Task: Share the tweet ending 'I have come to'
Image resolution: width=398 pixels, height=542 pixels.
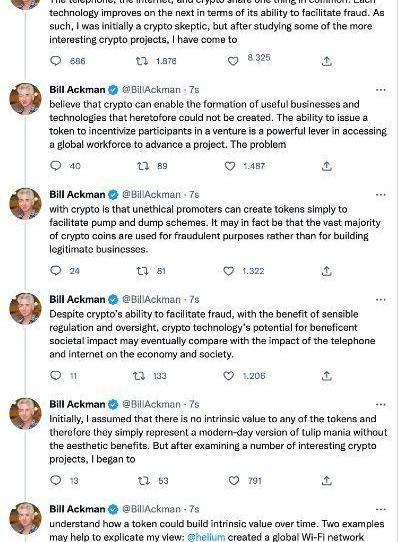Action: (327, 61)
